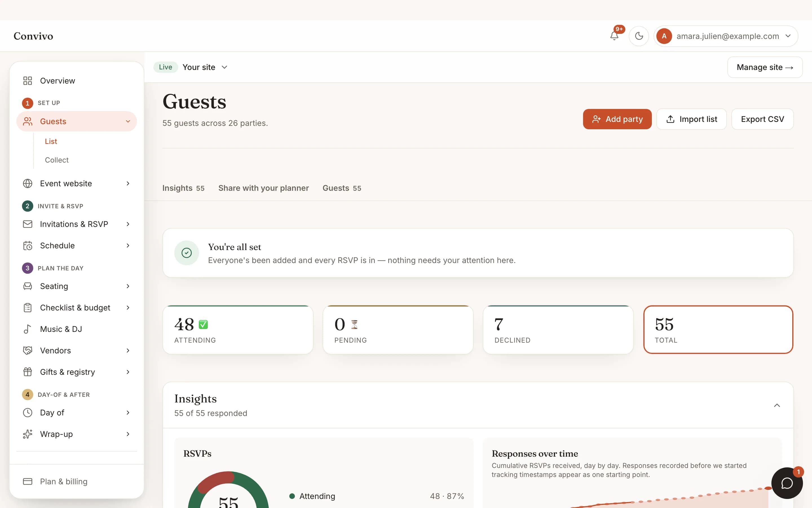Switch to Share with your planner tab
Image resolution: width=812 pixels, height=508 pixels.
[263, 188]
